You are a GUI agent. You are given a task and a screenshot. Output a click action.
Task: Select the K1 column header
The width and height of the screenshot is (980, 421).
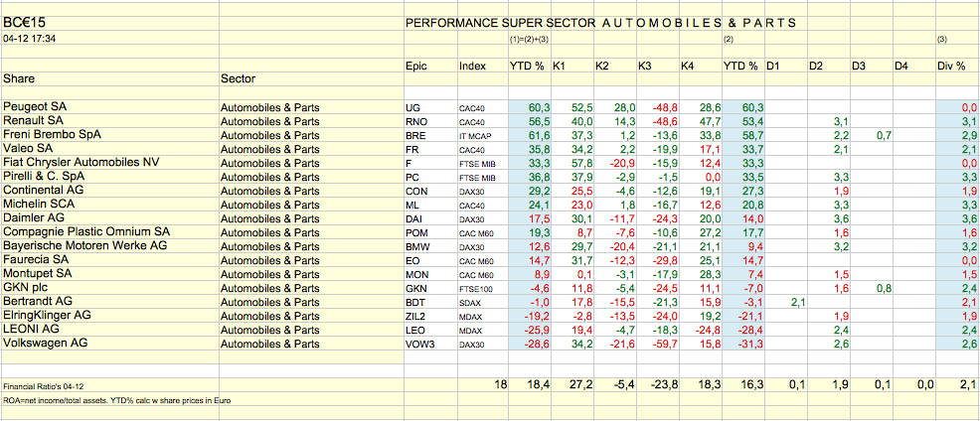click(x=572, y=66)
